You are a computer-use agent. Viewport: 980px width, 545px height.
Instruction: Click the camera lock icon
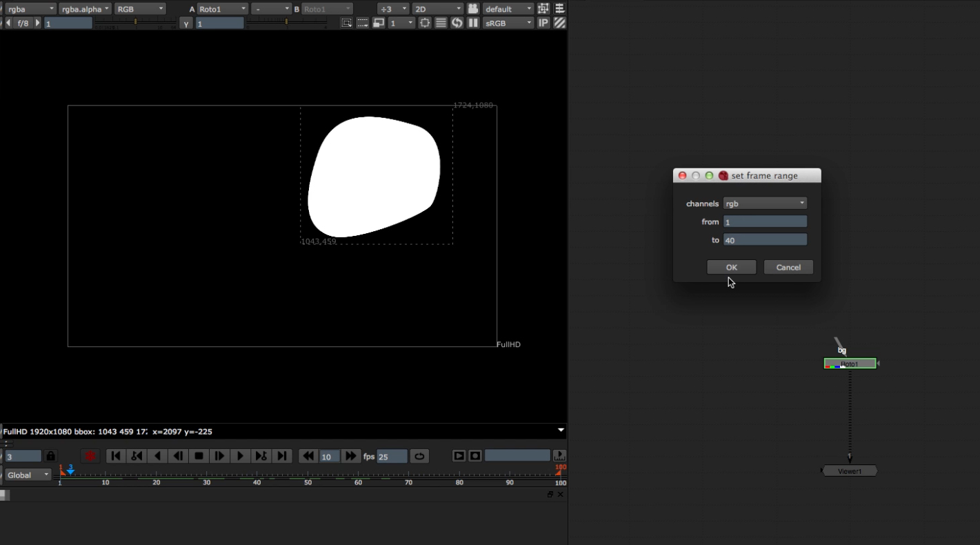coord(473,9)
